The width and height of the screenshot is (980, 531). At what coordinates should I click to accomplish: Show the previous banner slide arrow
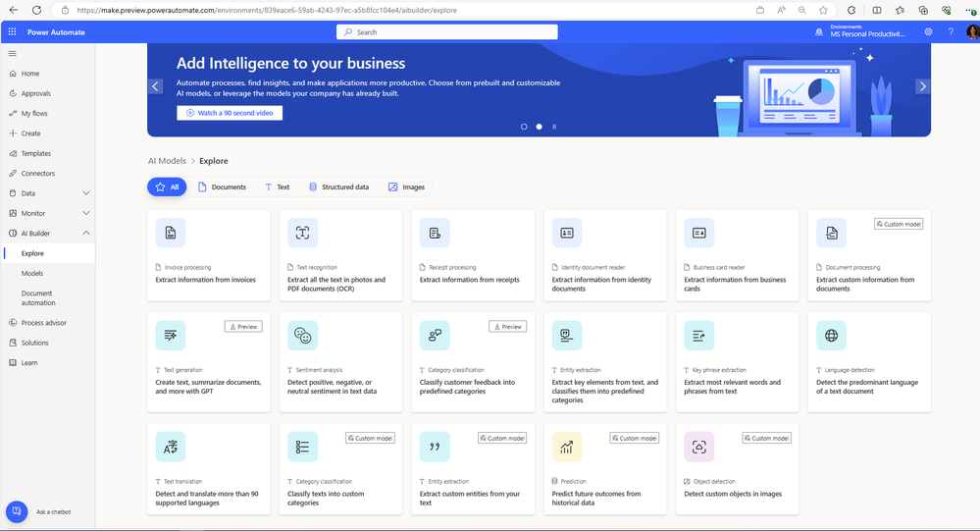point(156,86)
